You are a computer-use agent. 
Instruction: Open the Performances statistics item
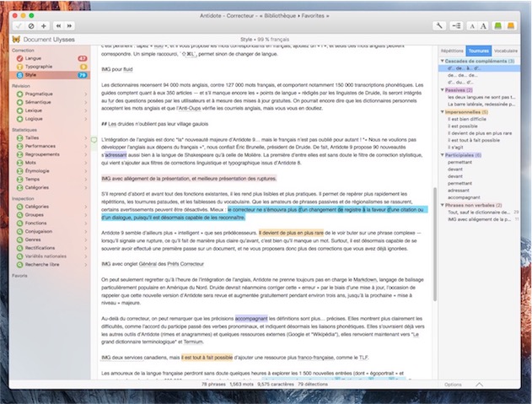[x=51, y=146]
